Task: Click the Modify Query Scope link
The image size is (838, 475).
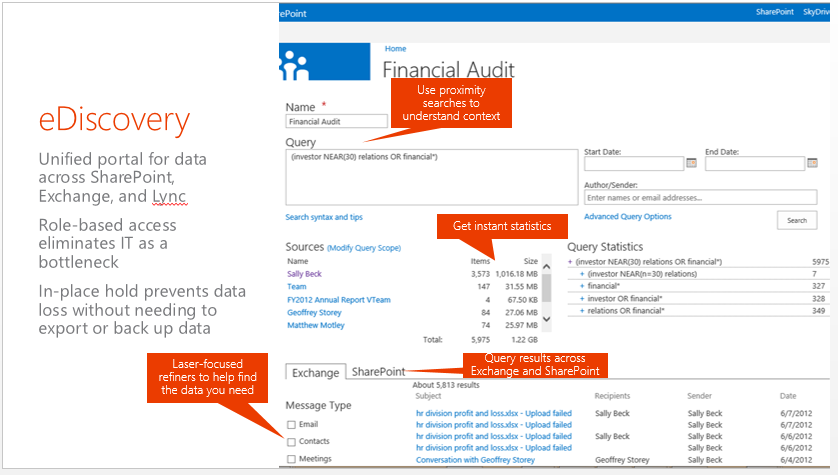Action: [x=364, y=247]
